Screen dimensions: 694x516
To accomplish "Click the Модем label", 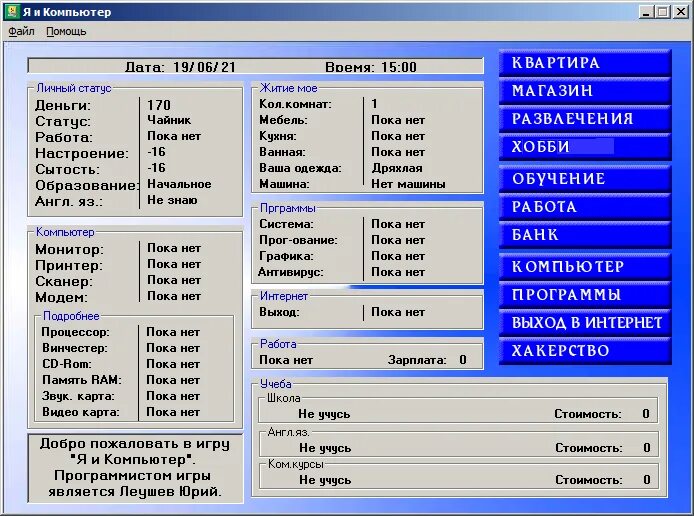I will [x=62, y=297].
